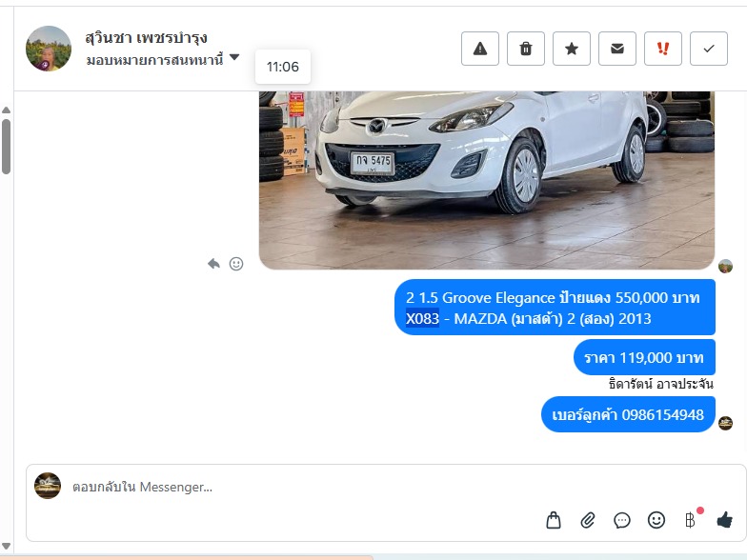
Task: Open saved replies speech bubble icon
Action: pyautogui.click(x=621, y=520)
